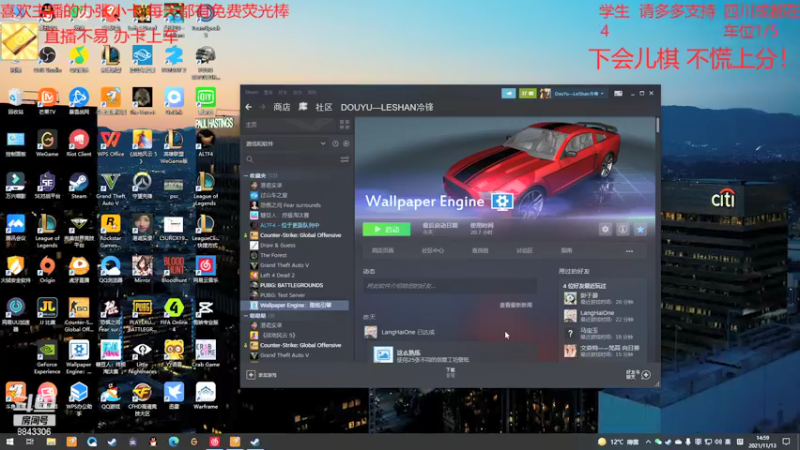Toggle the recent-activity clock sort icon
Image resolution: width=800 pixels, height=450 pixels.
point(335,144)
